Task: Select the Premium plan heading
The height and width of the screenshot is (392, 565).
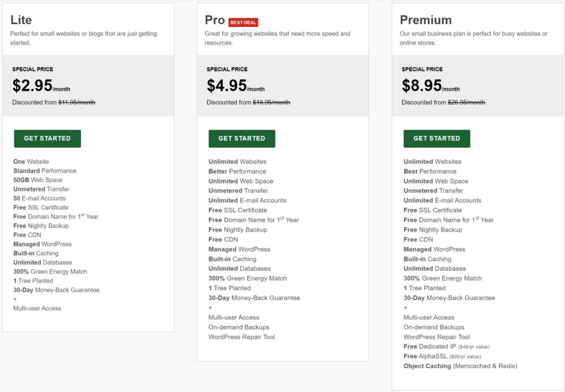Action: point(425,20)
